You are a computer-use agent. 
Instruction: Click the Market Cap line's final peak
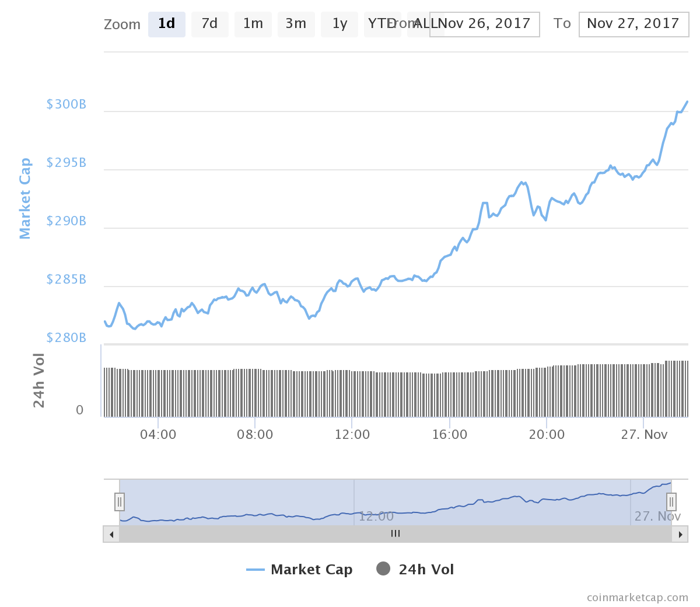tap(687, 102)
